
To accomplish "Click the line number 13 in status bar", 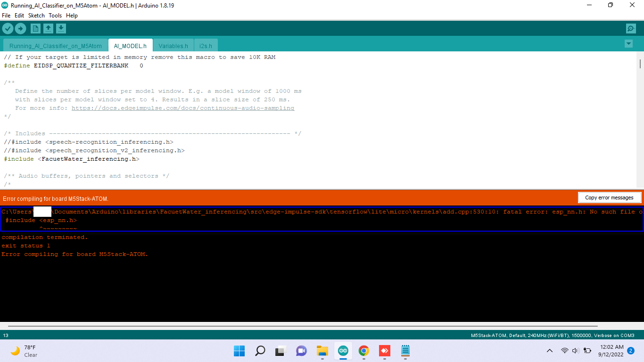I will tap(6, 336).
